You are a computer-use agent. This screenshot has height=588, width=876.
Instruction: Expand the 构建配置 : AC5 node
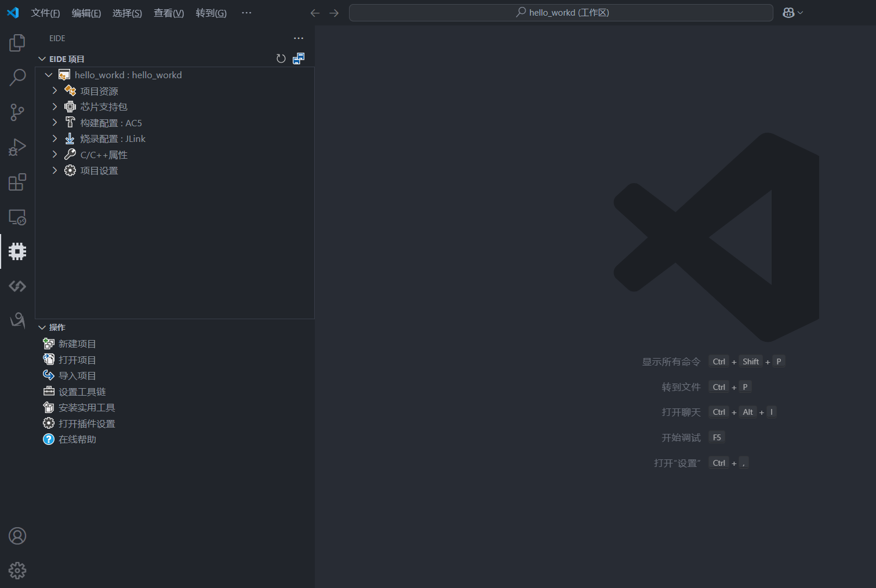pyautogui.click(x=54, y=123)
